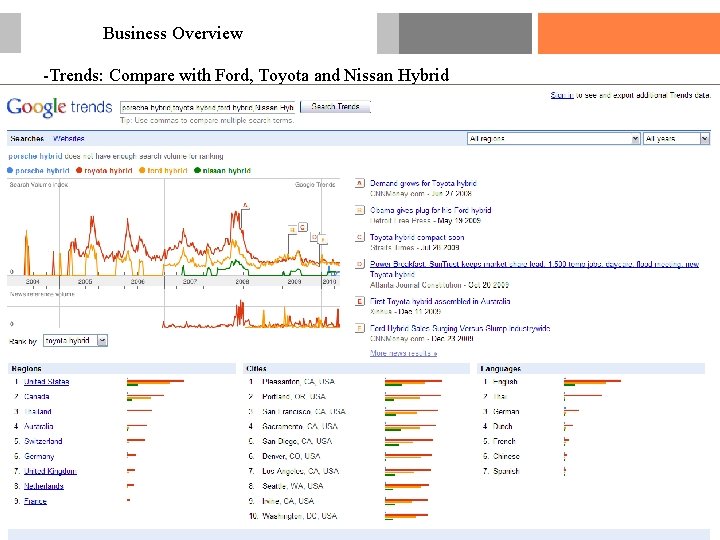Open the Sign in link

[562, 95]
